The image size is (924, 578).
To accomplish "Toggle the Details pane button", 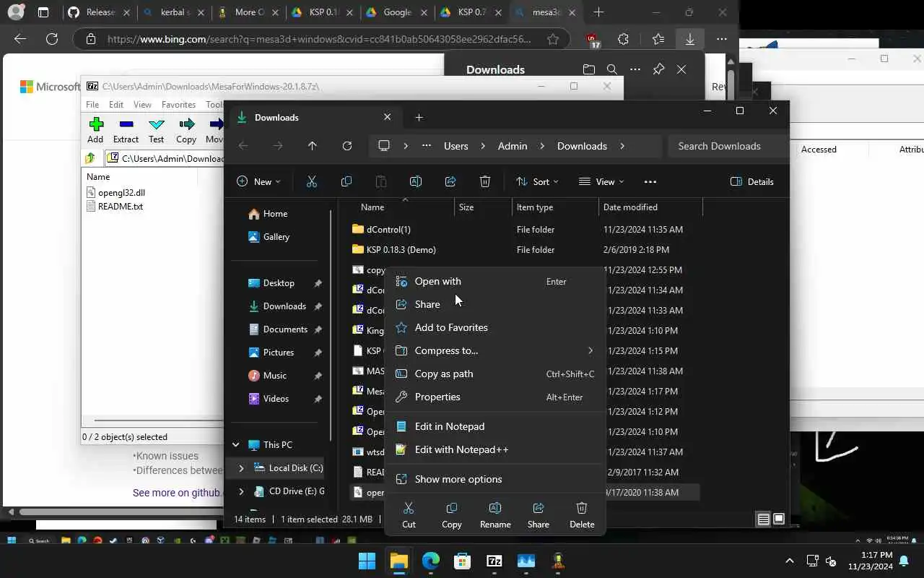I will 752,181.
